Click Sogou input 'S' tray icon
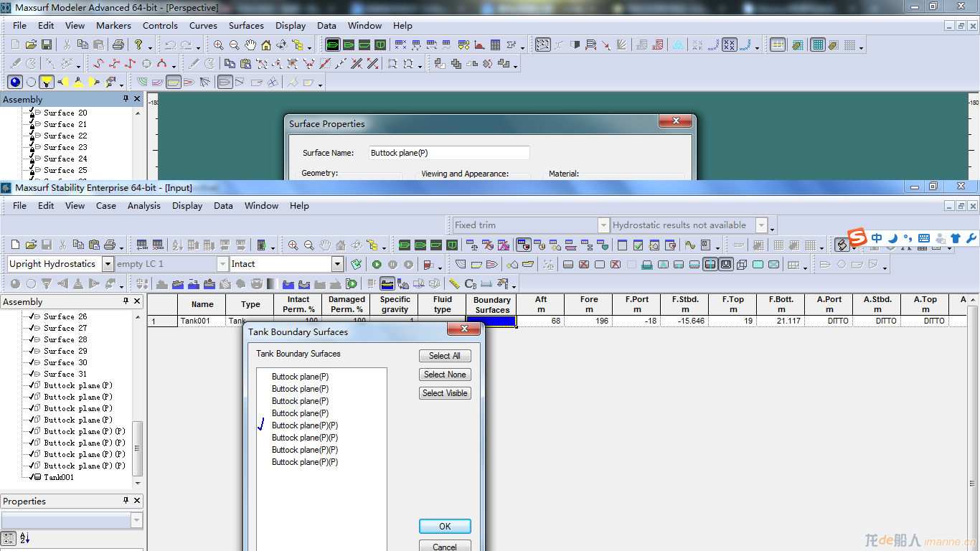Viewport: 980px width, 551px height. pos(857,237)
